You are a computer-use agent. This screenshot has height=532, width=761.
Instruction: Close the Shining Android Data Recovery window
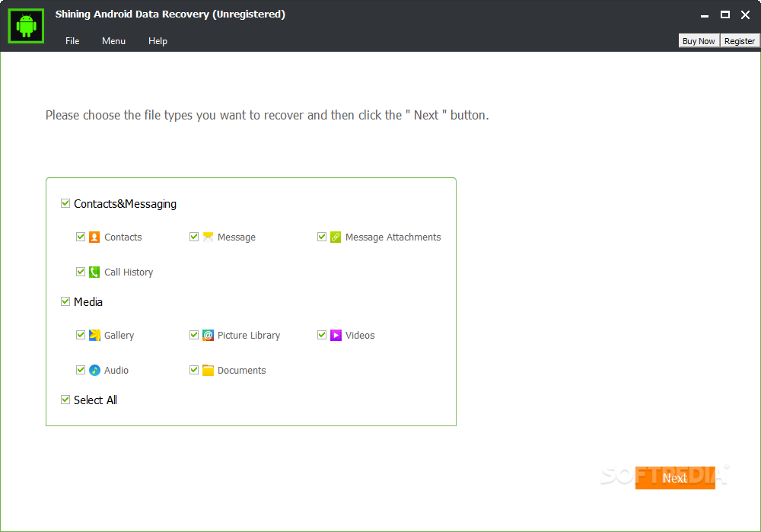click(x=746, y=15)
